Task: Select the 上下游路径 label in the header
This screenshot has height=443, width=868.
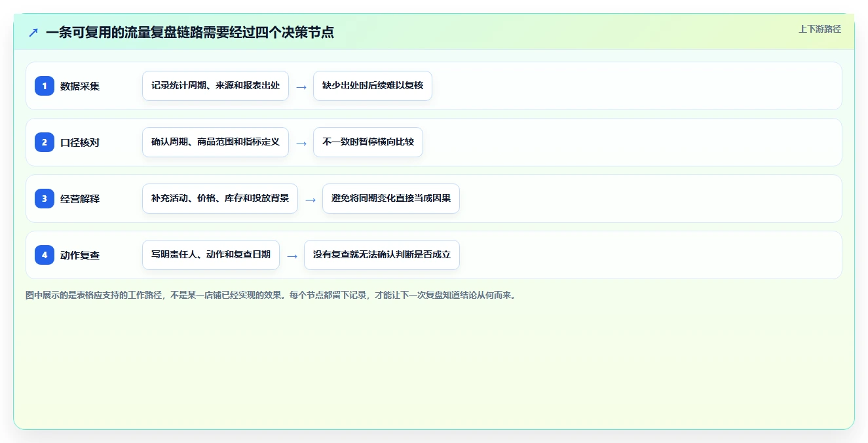Action: [820, 29]
